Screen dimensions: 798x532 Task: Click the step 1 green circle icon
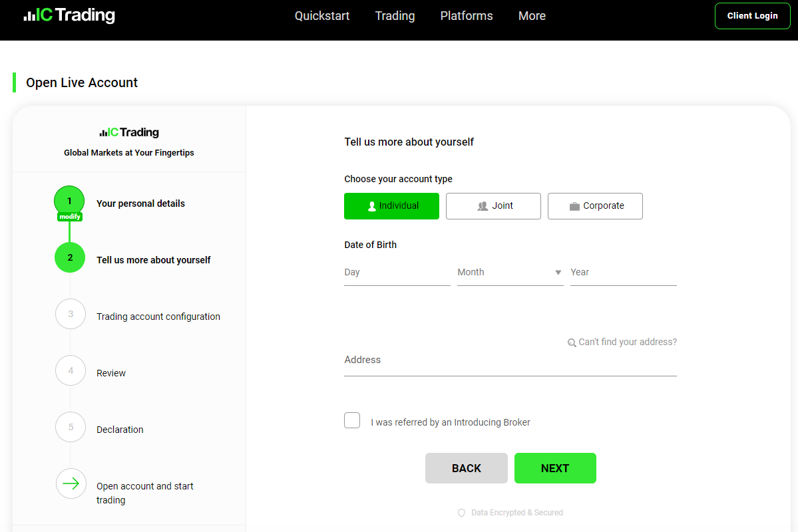(69, 200)
